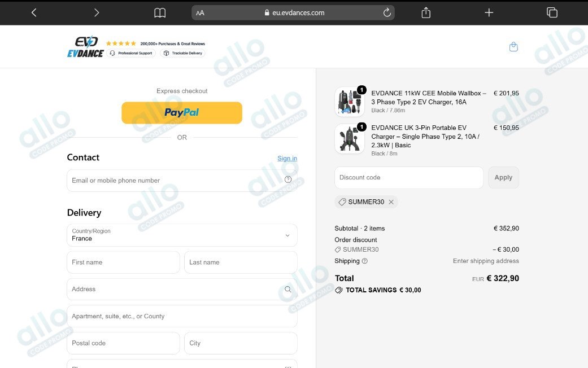The width and height of the screenshot is (588, 368).
Task: Open the shopping bag cart icon
Action: (x=513, y=47)
